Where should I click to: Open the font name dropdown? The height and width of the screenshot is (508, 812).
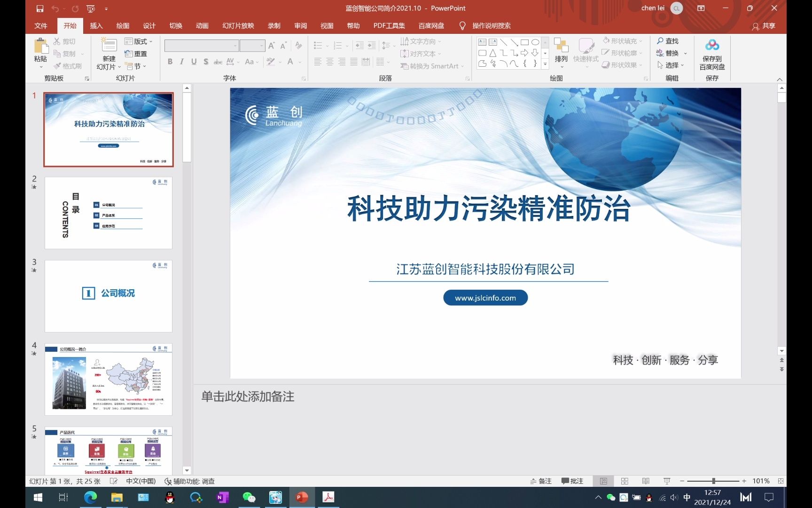(235, 46)
